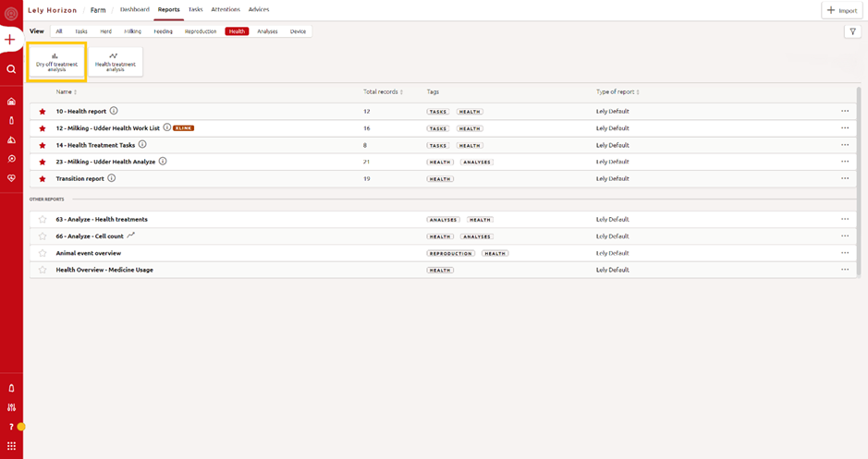Image resolution: width=868 pixels, height=459 pixels.
Task: Favorite Health Overview - Medicine Usage star
Action: tap(43, 270)
